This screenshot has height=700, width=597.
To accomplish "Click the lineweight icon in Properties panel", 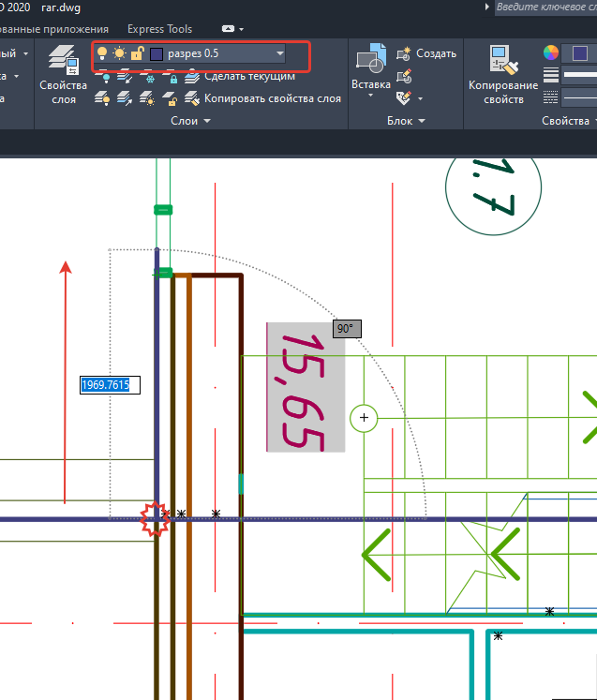I will tap(551, 75).
